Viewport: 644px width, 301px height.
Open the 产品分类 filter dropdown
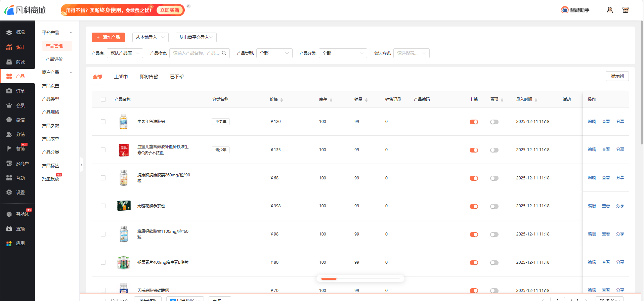[x=342, y=53]
